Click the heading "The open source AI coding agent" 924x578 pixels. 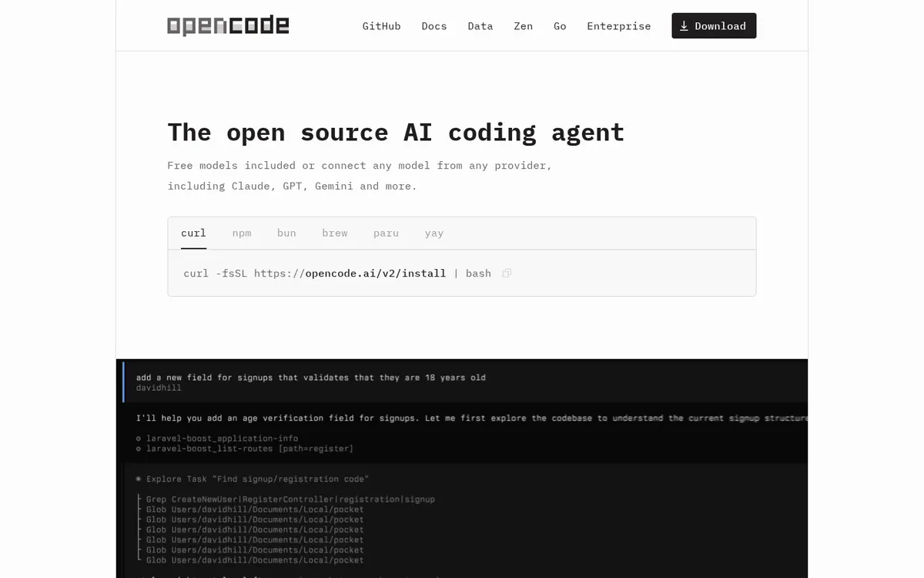pyautogui.click(x=396, y=133)
